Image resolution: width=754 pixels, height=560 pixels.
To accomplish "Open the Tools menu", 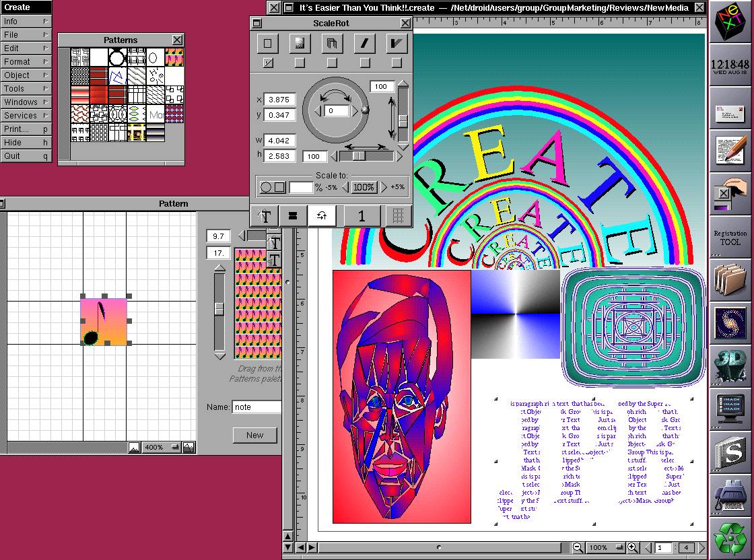I will click(x=26, y=88).
